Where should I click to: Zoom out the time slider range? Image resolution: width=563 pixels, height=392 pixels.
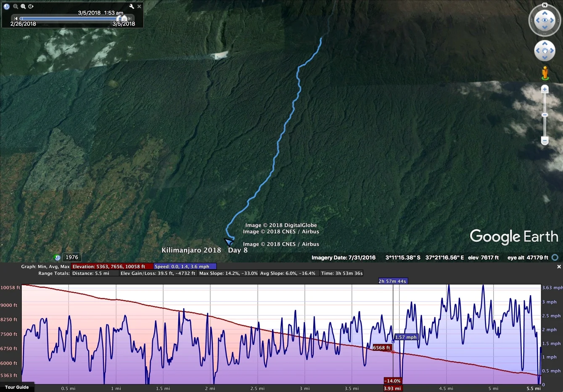tap(16, 6)
